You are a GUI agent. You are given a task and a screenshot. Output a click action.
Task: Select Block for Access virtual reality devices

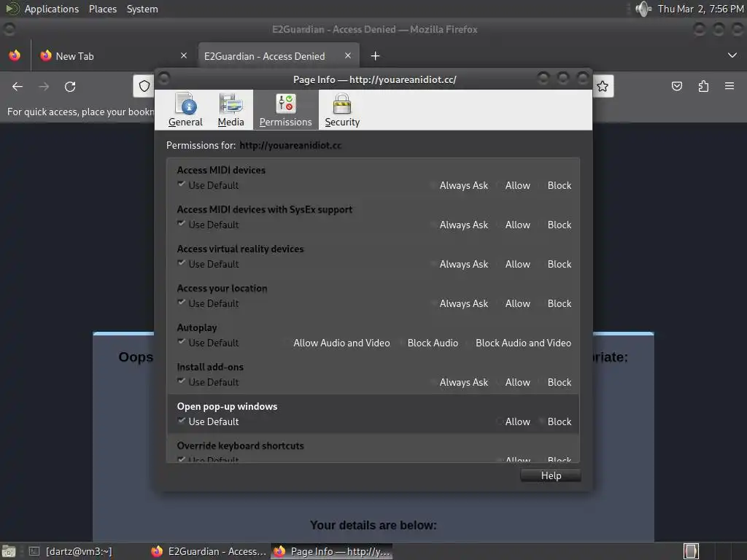click(555, 264)
